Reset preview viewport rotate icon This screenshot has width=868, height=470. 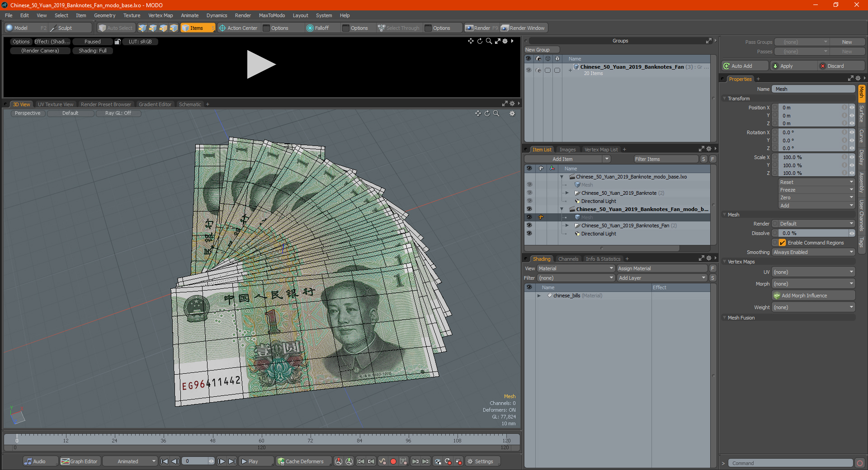[x=480, y=41]
